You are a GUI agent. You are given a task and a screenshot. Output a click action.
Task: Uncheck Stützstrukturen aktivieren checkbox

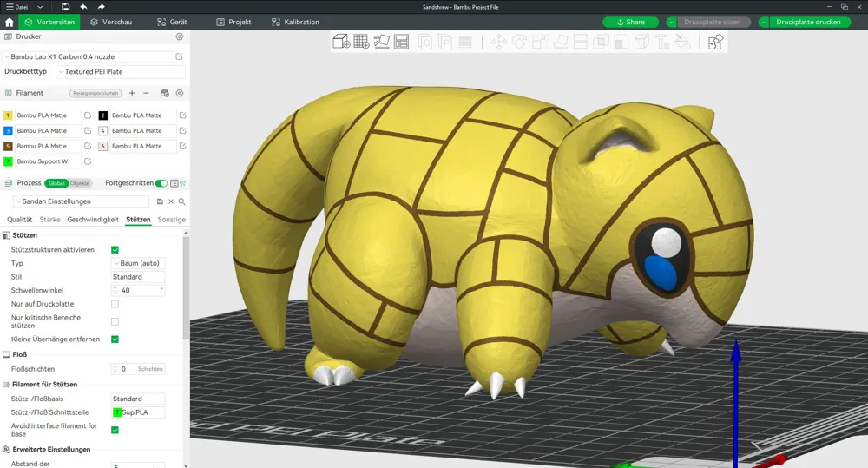[115, 250]
